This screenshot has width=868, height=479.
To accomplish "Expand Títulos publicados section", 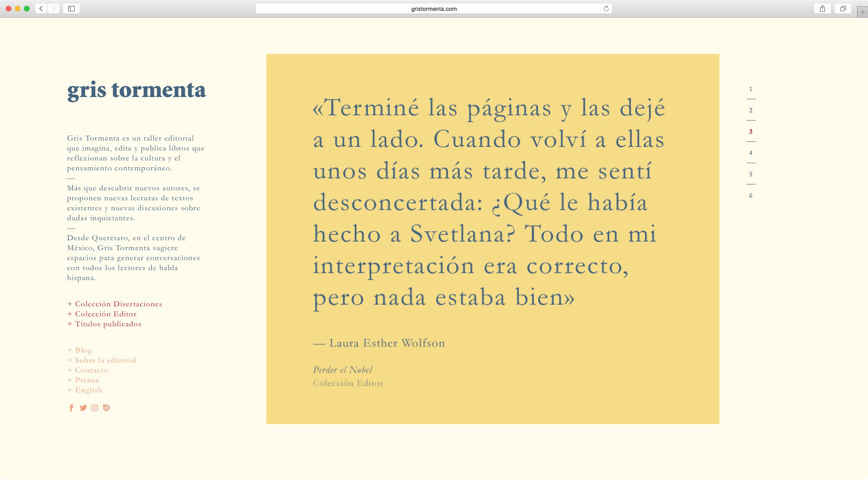I will point(104,324).
